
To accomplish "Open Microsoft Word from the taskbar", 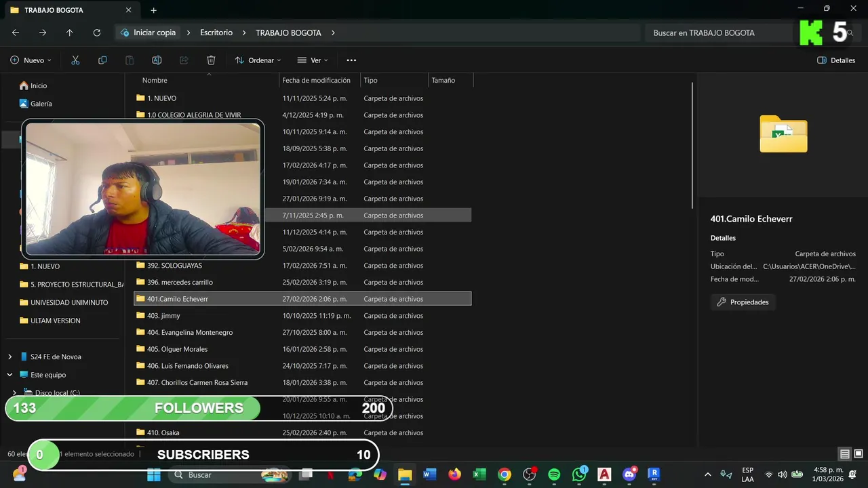I will coord(429,474).
